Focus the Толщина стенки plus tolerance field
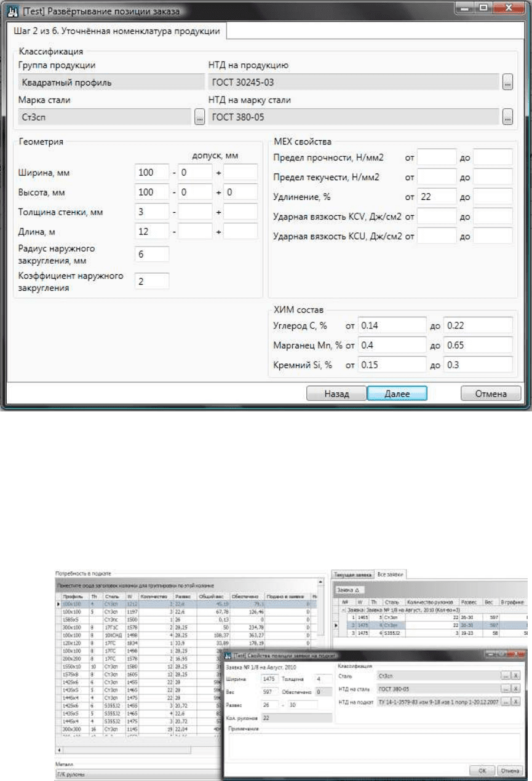 tap(240, 212)
